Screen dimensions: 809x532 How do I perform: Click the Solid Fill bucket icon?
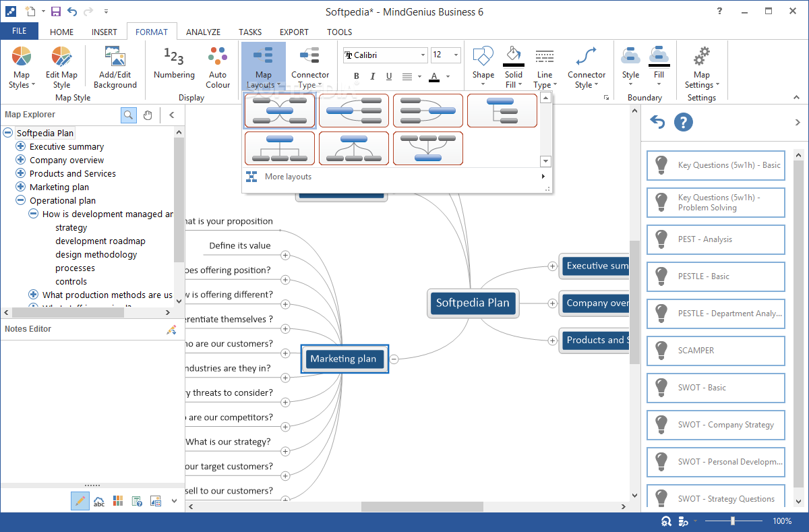click(x=514, y=55)
